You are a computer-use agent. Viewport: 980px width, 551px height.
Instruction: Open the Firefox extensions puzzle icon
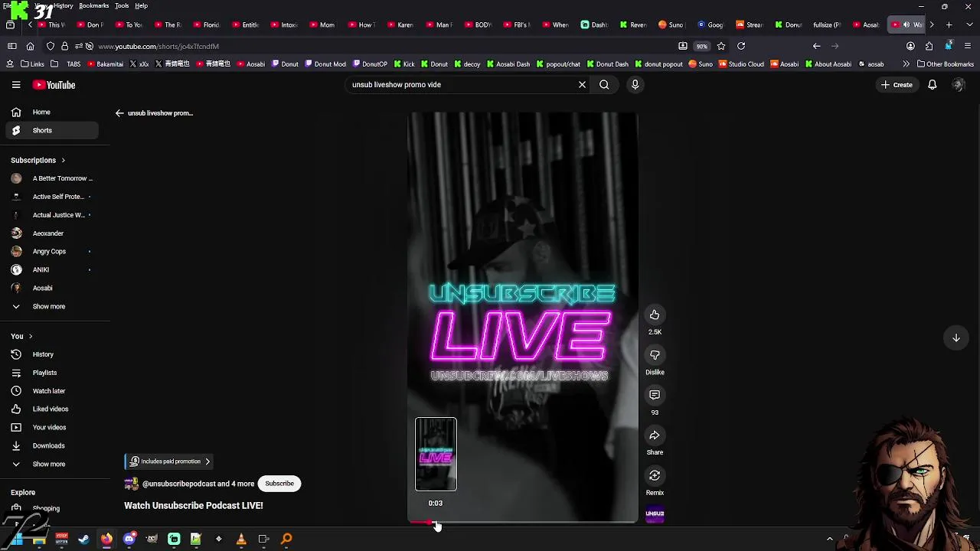pos(929,46)
